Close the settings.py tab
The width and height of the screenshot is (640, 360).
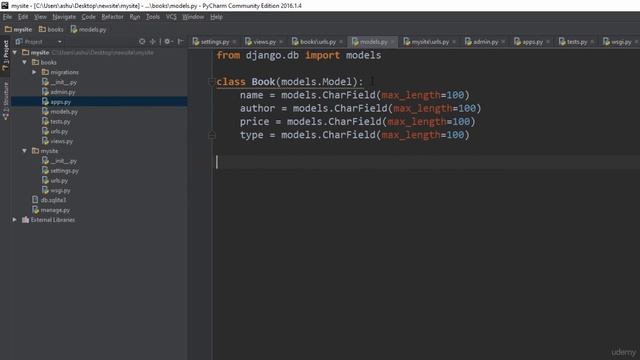(x=234, y=42)
